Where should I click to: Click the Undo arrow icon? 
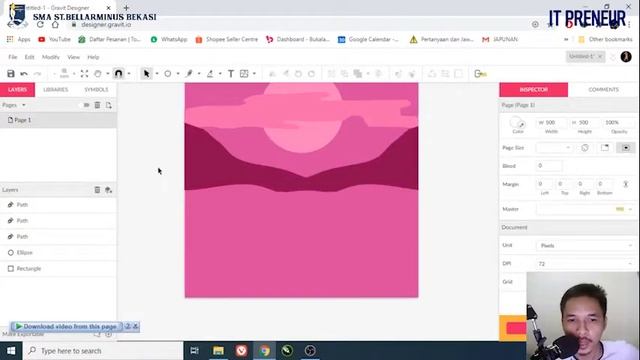(x=24, y=74)
